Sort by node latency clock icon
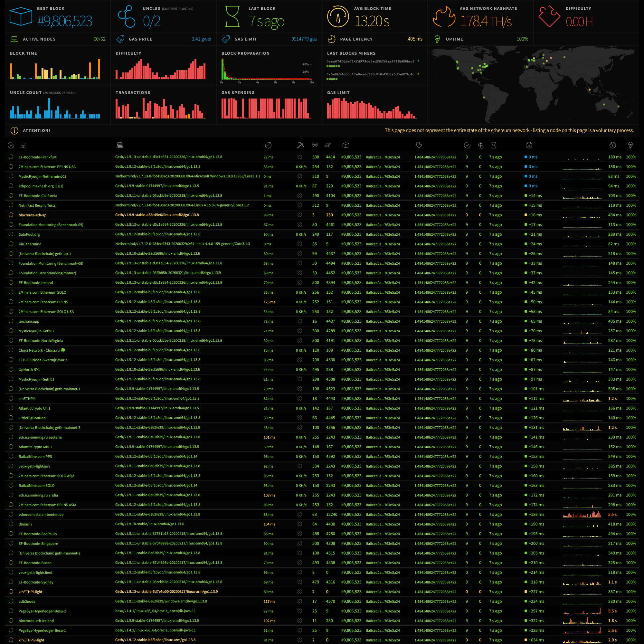The height and width of the screenshot is (644, 644). [268, 145]
